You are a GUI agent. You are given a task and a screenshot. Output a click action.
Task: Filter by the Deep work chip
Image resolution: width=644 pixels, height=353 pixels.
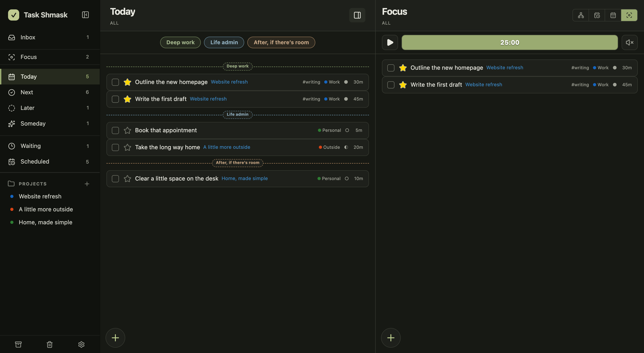180,42
